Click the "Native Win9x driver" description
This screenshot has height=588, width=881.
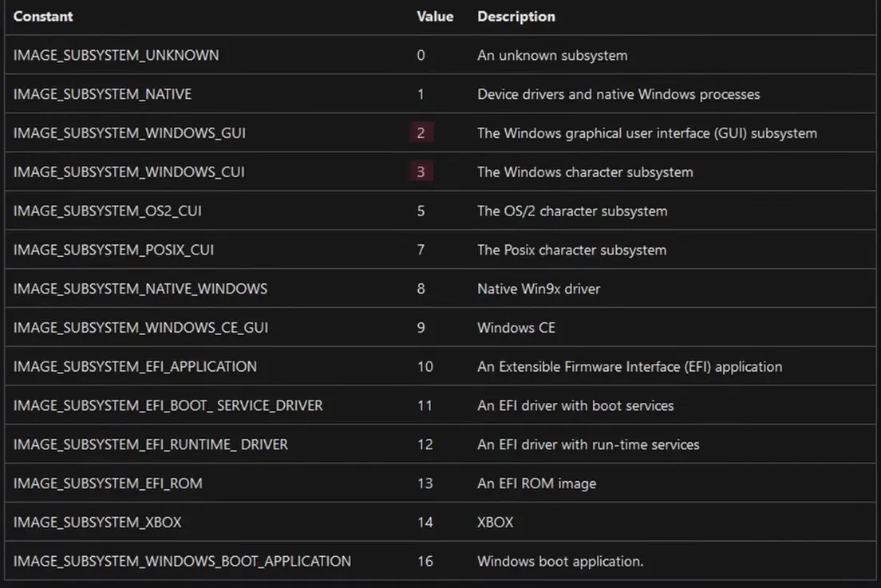[x=539, y=289]
